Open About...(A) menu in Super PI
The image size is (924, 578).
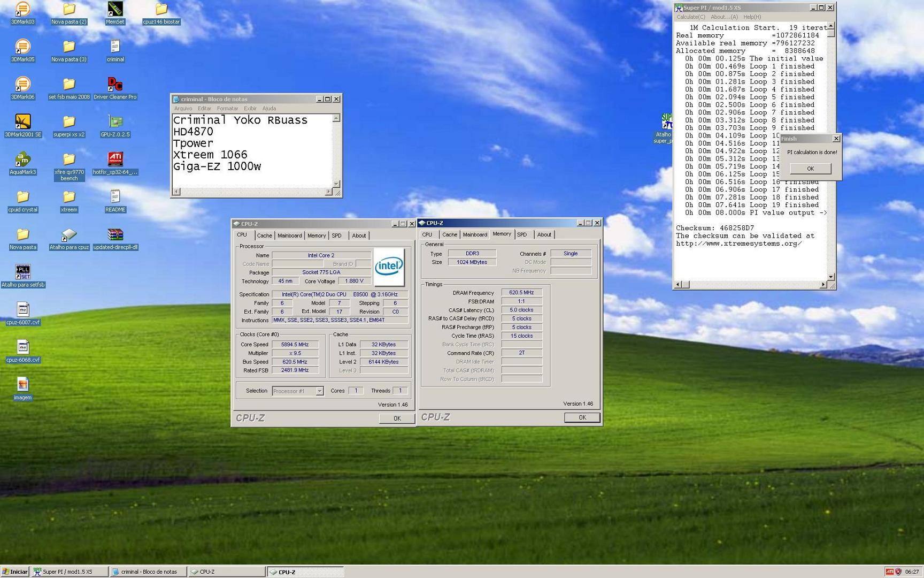pyautogui.click(x=724, y=17)
